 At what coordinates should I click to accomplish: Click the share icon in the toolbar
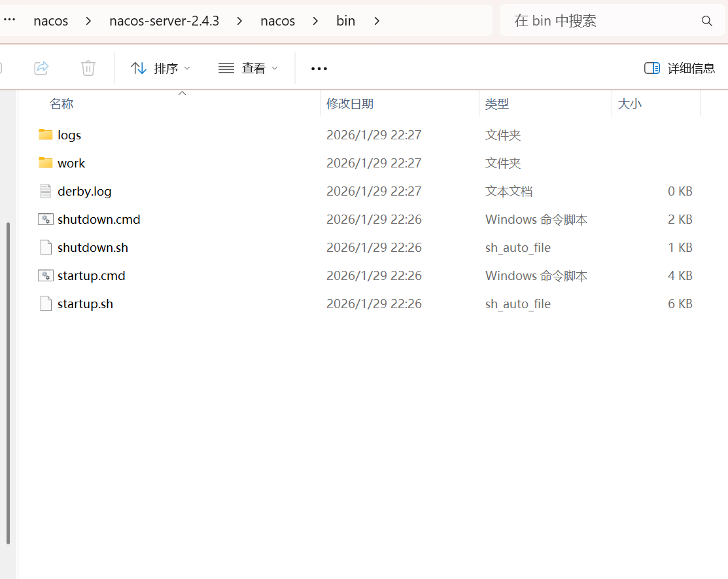tap(41, 68)
